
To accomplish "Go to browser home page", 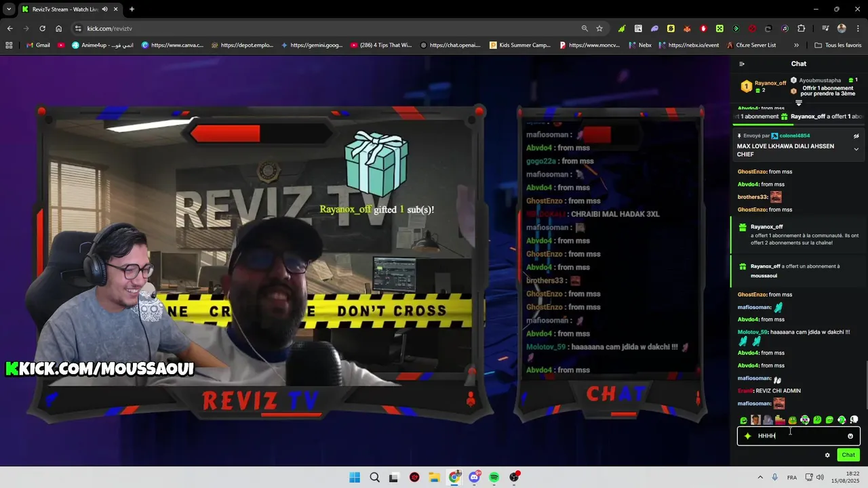I will 59,28.
